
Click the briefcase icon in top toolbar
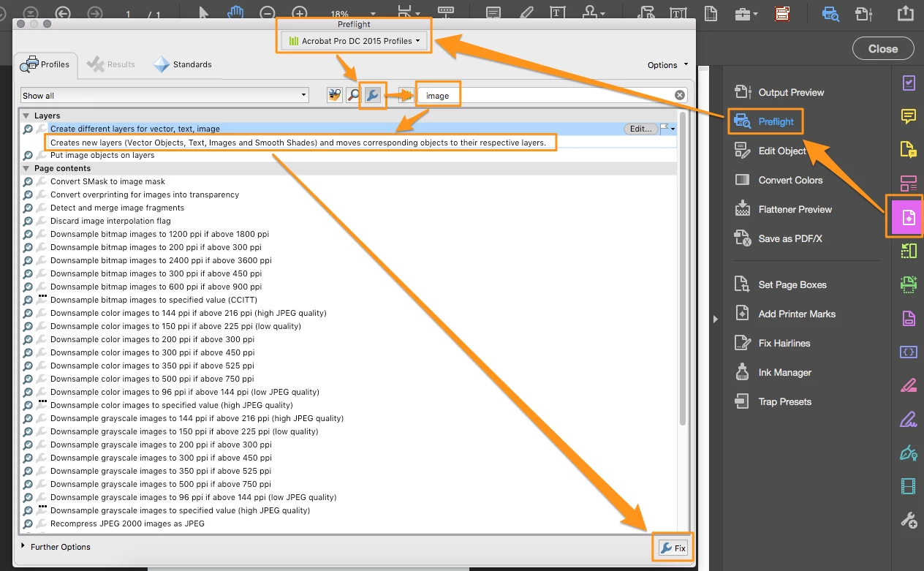click(744, 13)
